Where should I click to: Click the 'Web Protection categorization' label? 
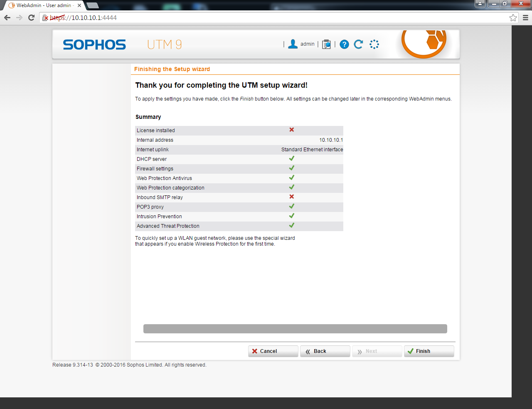(x=170, y=188)
